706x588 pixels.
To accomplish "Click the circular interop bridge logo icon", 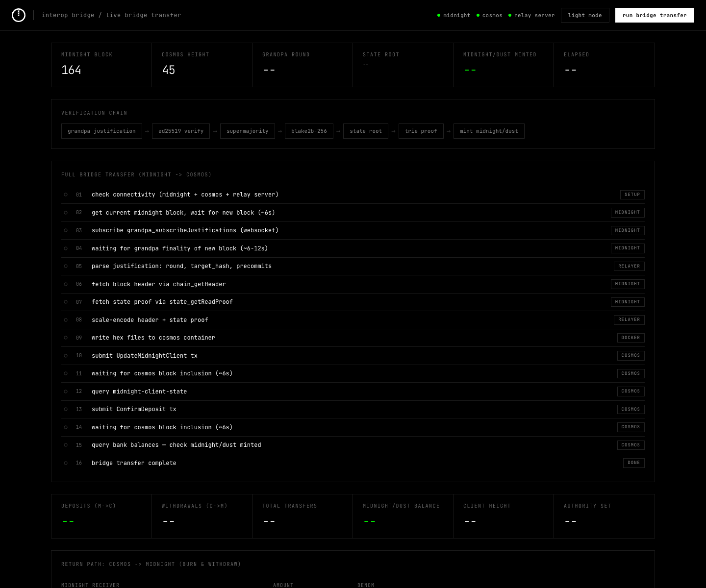I will (x=18, y=15).
